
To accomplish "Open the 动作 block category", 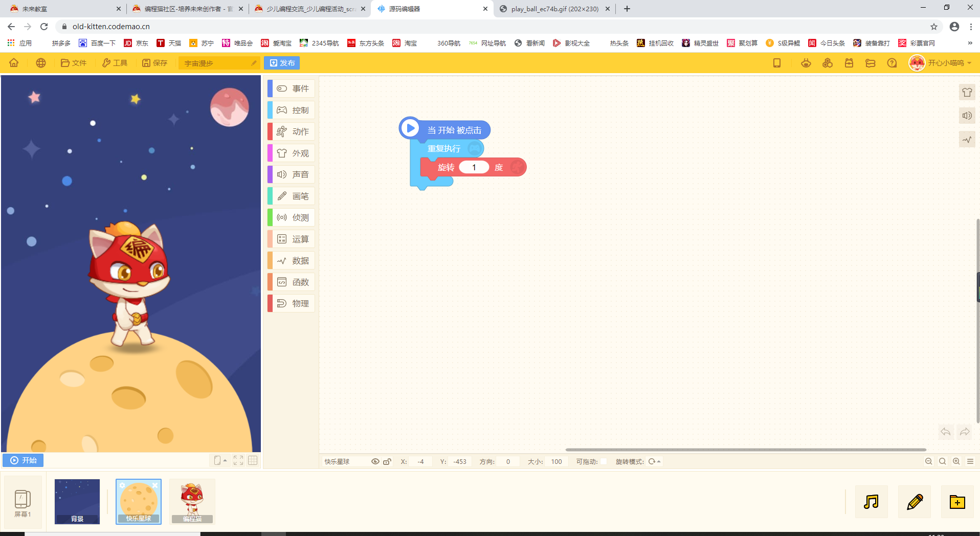I will click(292, 131).
